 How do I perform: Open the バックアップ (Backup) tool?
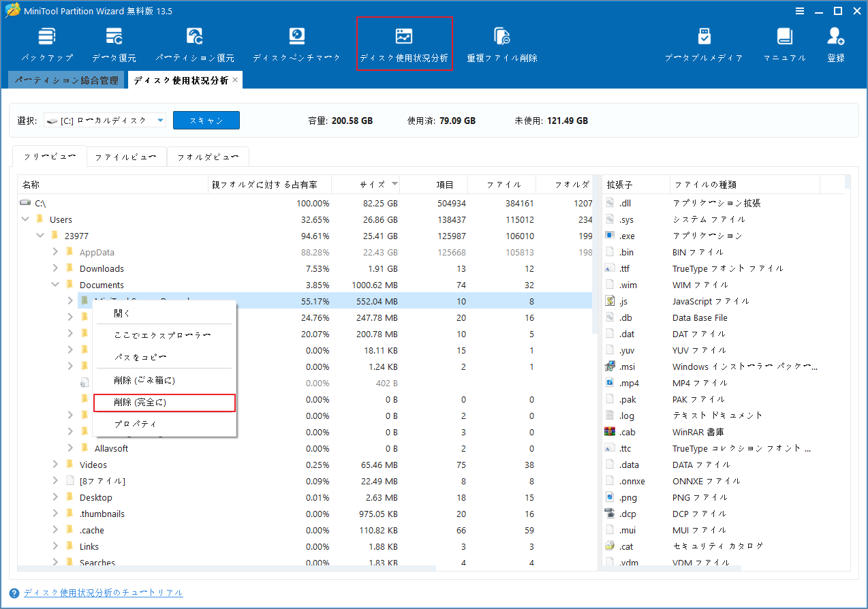click(x=46, y=41)
